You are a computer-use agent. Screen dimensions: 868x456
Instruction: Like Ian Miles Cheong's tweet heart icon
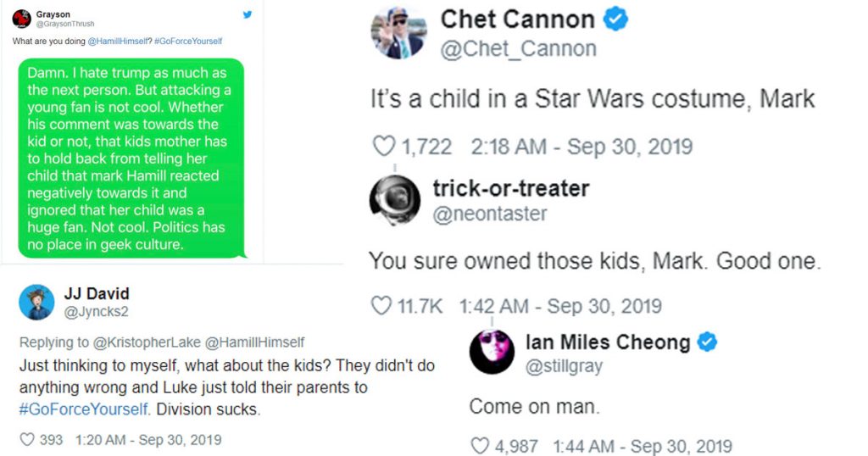pos(481,446)
